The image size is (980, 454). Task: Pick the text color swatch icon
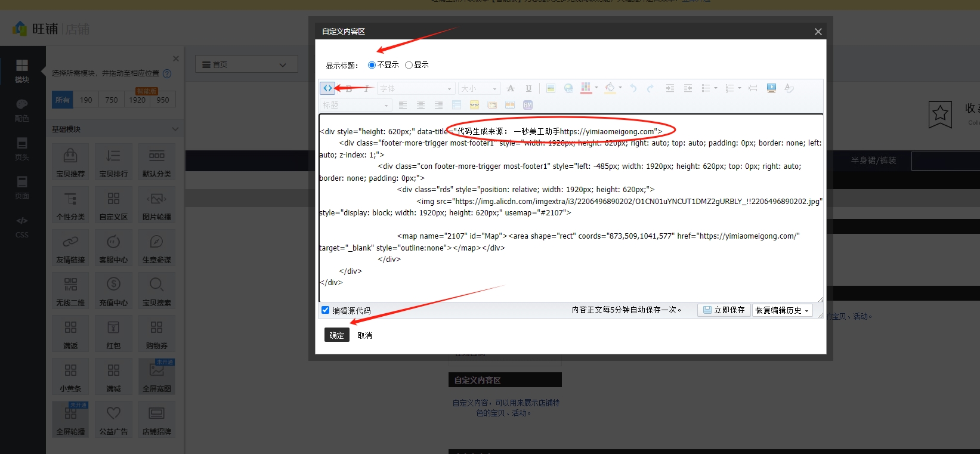pos(586,88)
